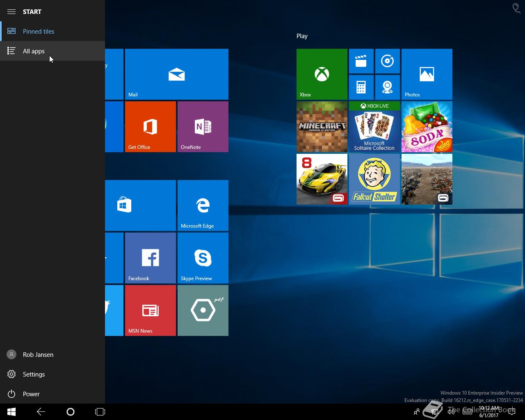Launch Candy Crush Soda tile
Screen dimensions: 525x420
(x=427, y=127)
